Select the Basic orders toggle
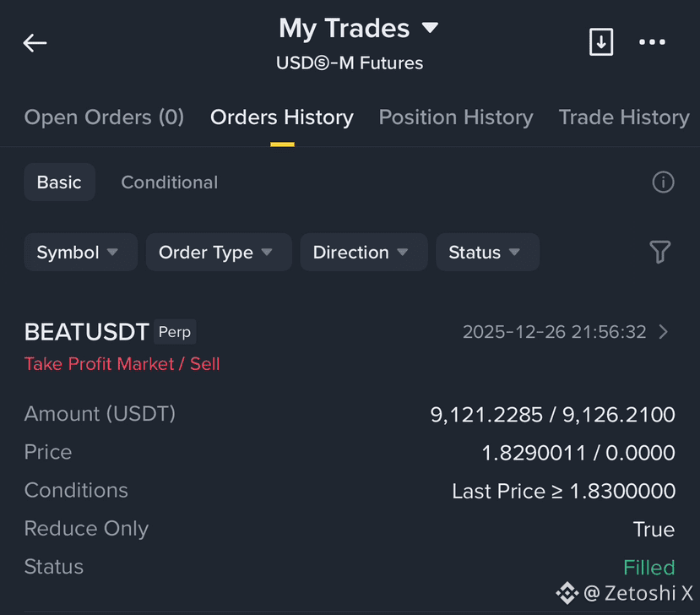 (59, 182)
